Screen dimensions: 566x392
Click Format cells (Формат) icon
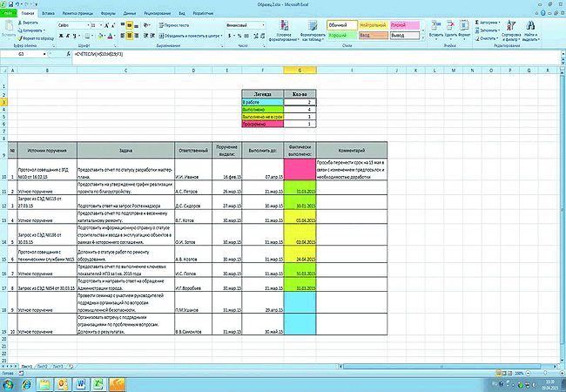click(x=464, y=25)
